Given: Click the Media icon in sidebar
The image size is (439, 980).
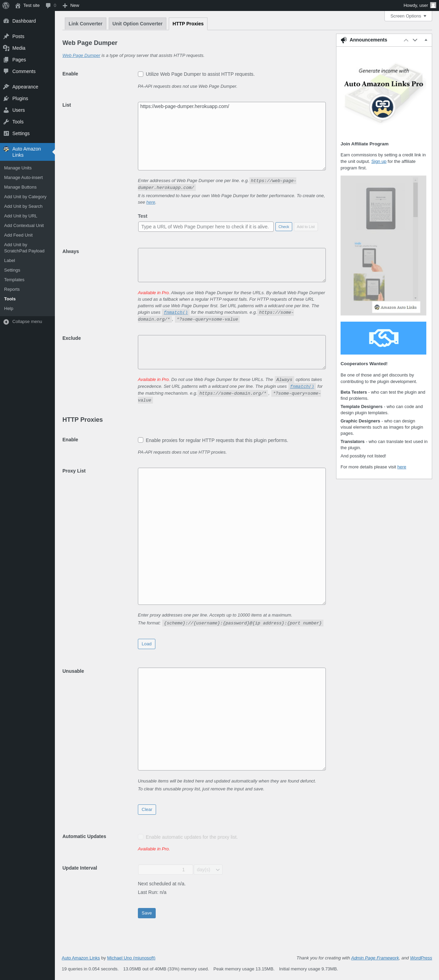Looking at the screenshot, I should [x=6, y=48].
